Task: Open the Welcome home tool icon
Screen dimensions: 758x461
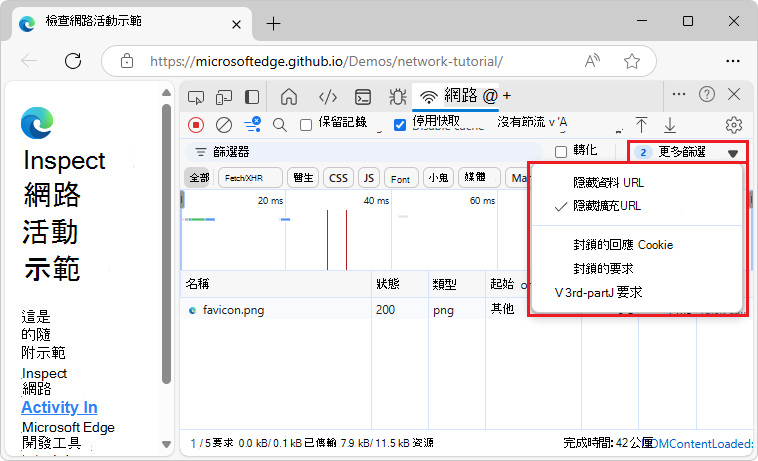Action: [289, 97]
